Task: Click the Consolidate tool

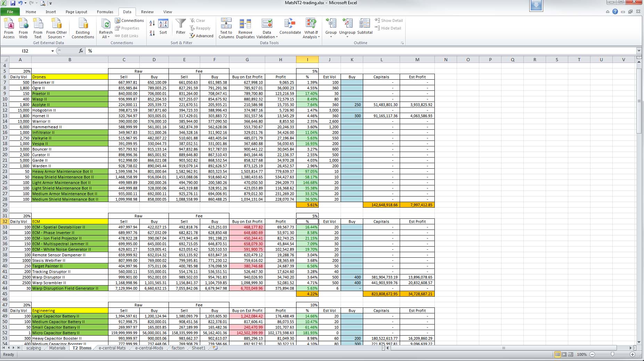Action: tap(290, 27)
